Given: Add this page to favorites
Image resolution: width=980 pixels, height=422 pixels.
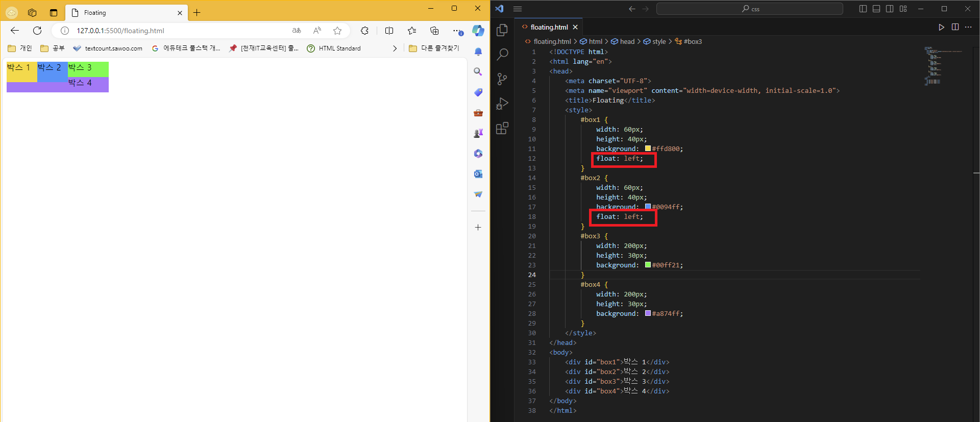Looking at the screenshot, I should [x=337, y=31].
